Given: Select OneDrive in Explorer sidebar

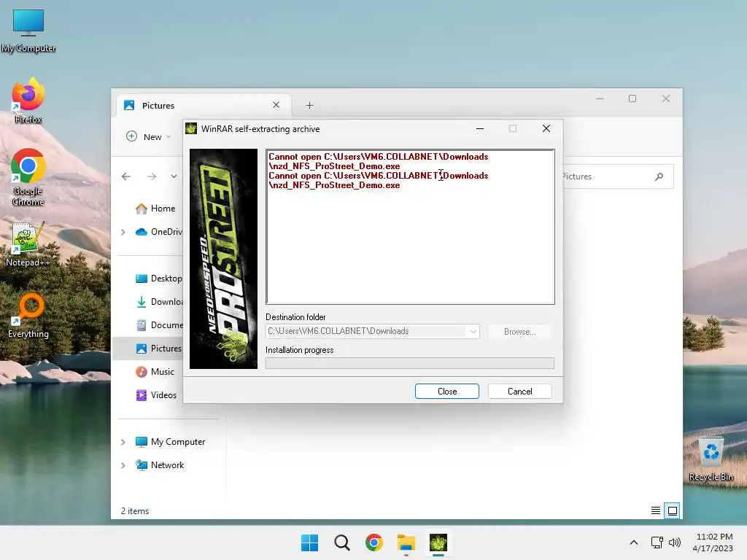Looking at the screenshot, I should 159,232.
